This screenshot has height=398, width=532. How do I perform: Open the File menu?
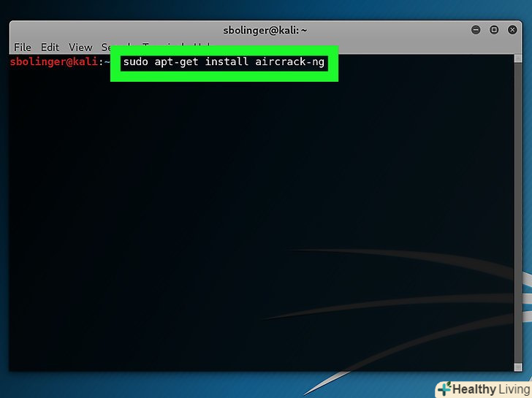point(23,47)
